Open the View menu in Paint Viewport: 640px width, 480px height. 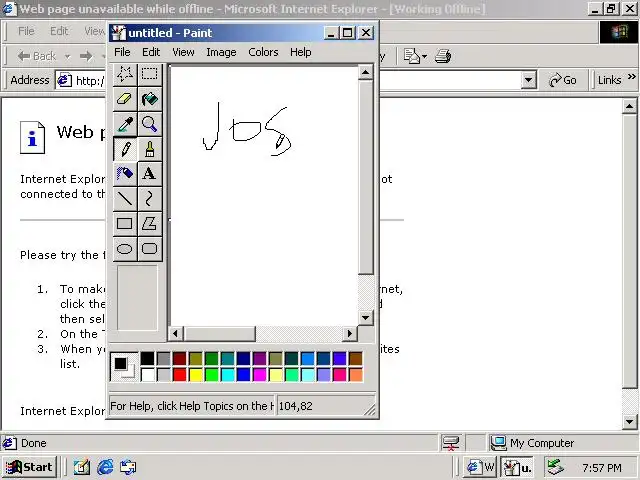pos(183,52)
